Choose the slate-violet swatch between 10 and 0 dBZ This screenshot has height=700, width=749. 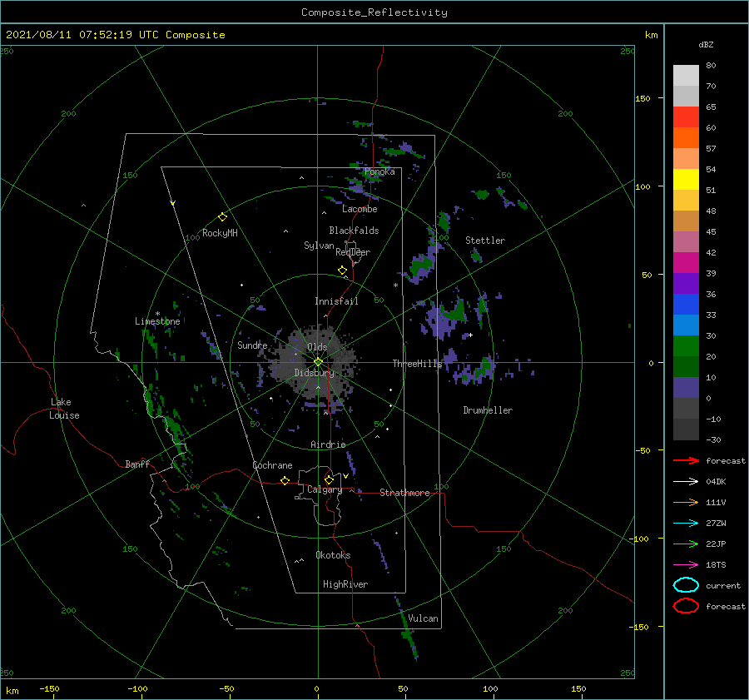click(686, 388)
